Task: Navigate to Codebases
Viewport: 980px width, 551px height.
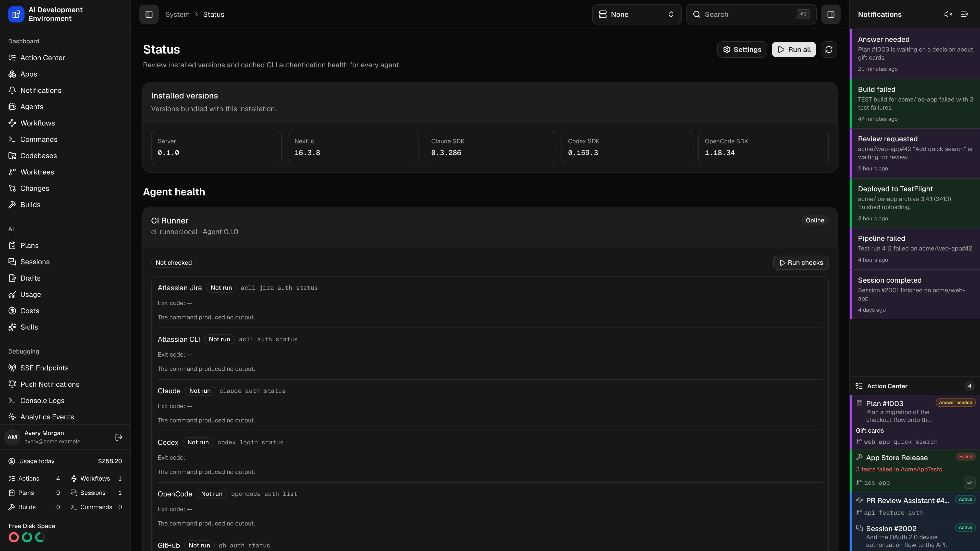Action: coord(65,156)
